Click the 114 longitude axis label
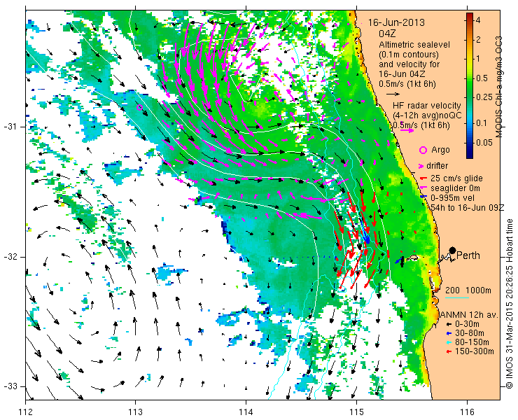The height and width of the screenshot is (420, 518). click(246, 412)
